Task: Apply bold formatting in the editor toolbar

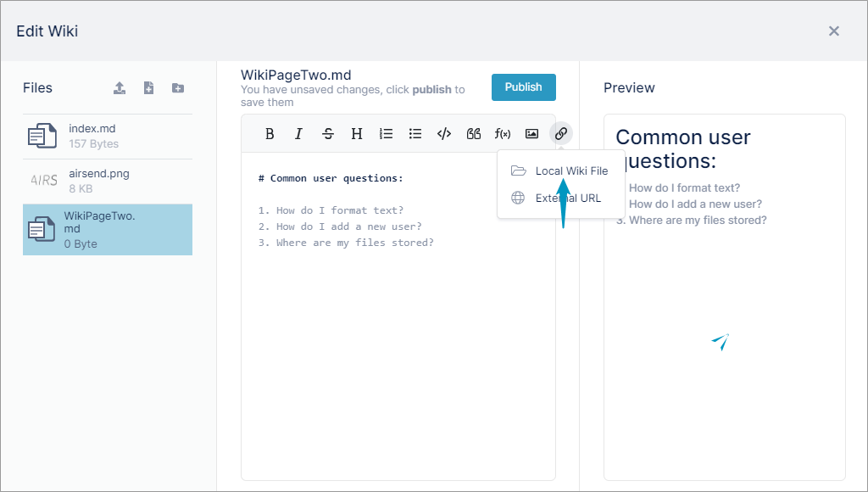Action: click(270, 133)
